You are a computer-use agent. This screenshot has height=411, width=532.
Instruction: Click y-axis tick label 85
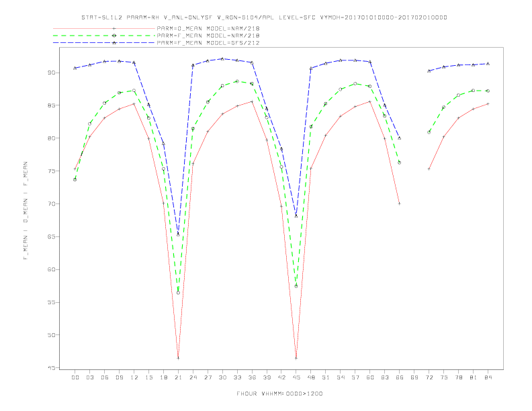click(51, 105)
